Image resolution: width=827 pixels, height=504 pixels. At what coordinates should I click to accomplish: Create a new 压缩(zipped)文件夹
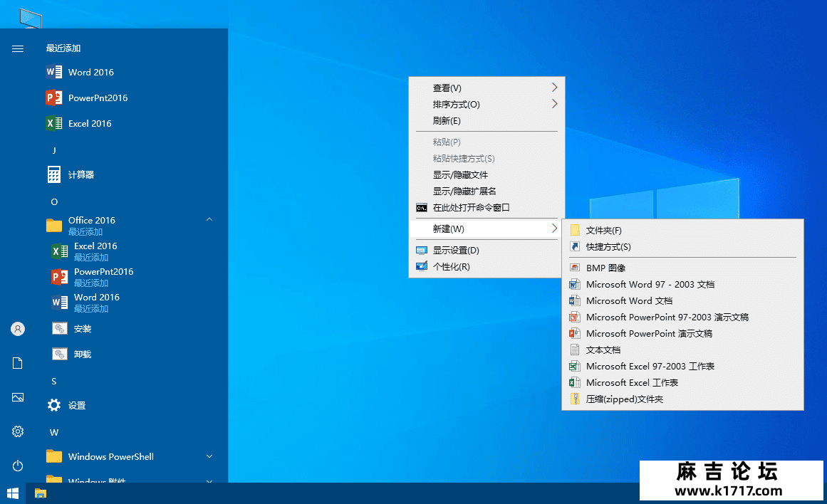click(x=683, y=399)
